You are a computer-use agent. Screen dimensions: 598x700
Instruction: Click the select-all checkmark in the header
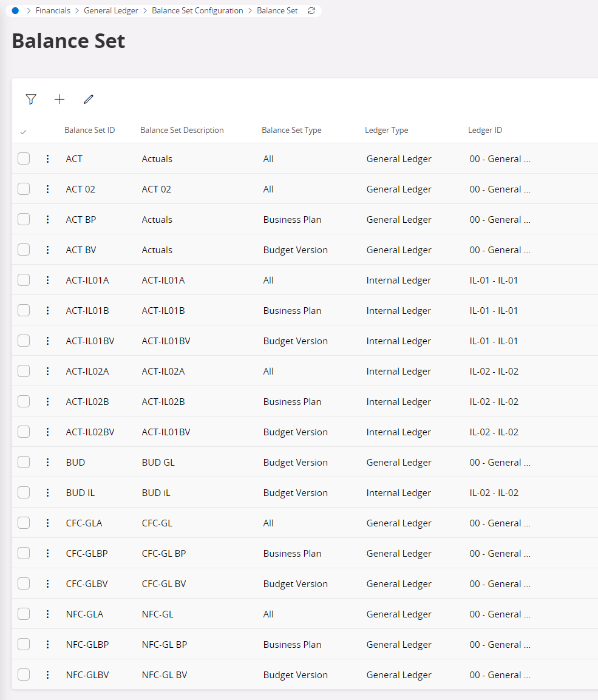click(23, 130)
